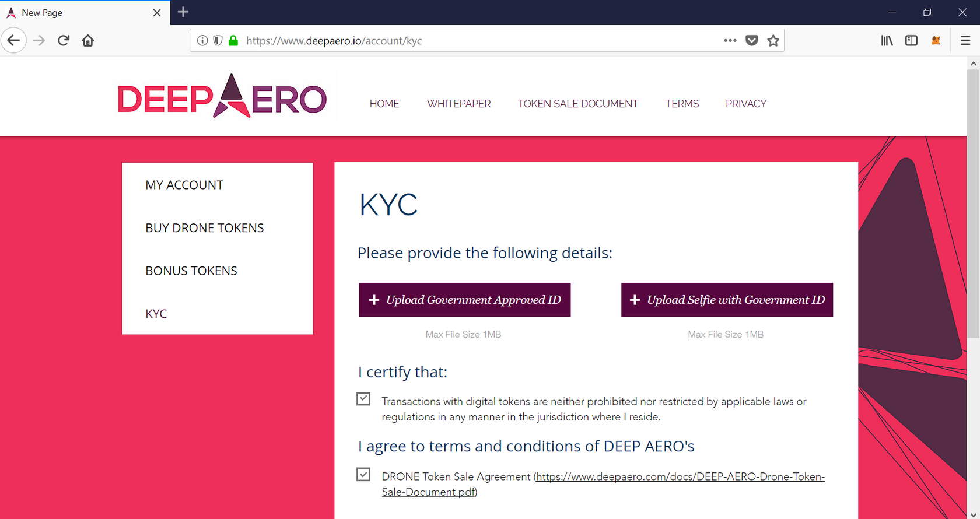The image size is (980, 519).
Task: Select BONUS TOKENS in the sidebar
Action: coord(191,271)
